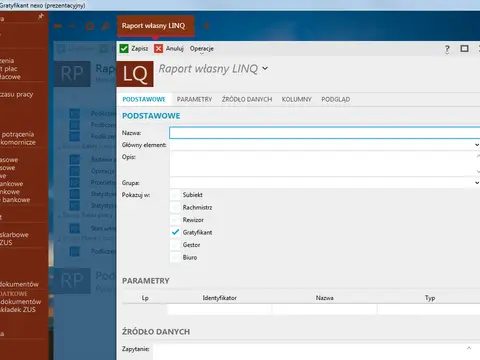The image size is (480, 360).
Task: Enable the Rachmistrz checkbox
Action: tap(175, 207)
